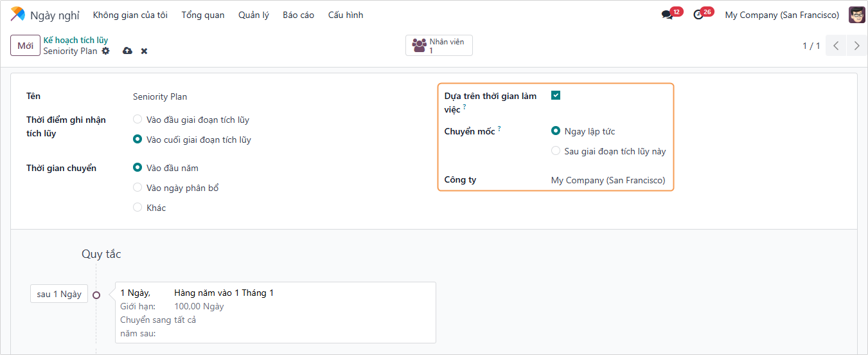Screen dimensions: 868x355
Task: Open the Quản lý menu
Action: [x=254, y=15]
